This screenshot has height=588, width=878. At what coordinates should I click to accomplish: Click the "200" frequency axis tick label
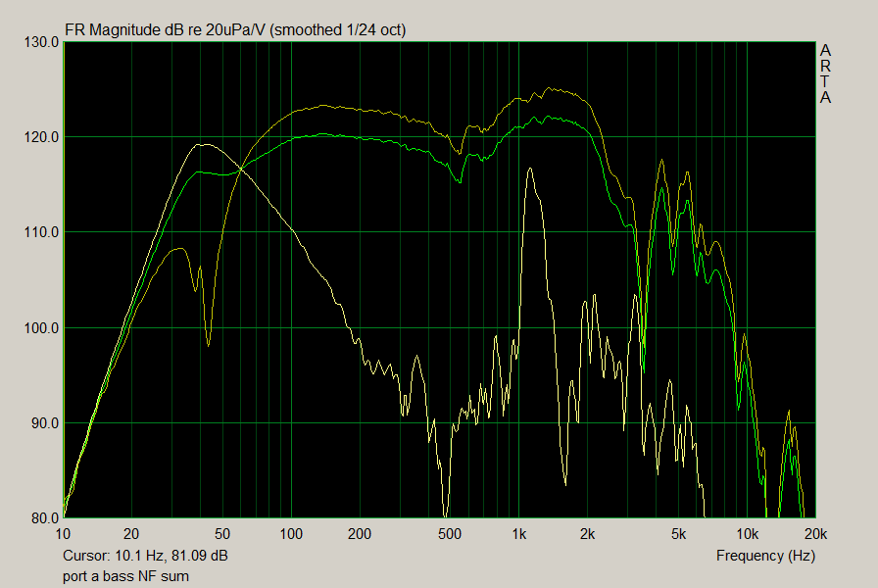click(360, 534)
